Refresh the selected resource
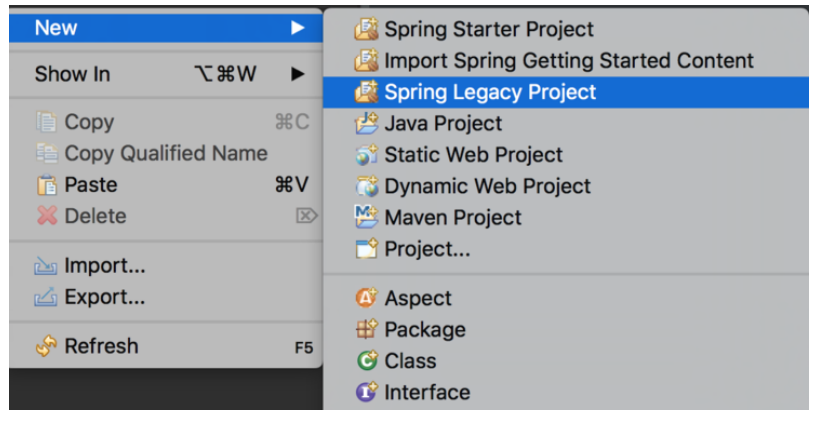Image resolution: width=831 pixels, height=425 pixels. click(x=101, y=346)
